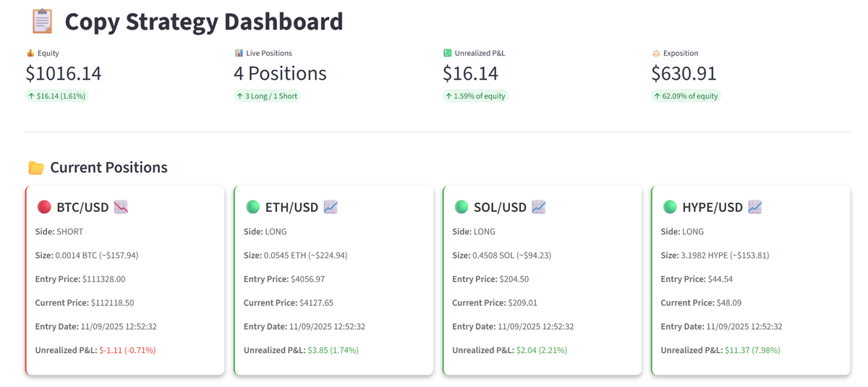Click the red circle icon on BTC/USD card
The width and height of the screenshot is (868, 387).
coord(44,208)
